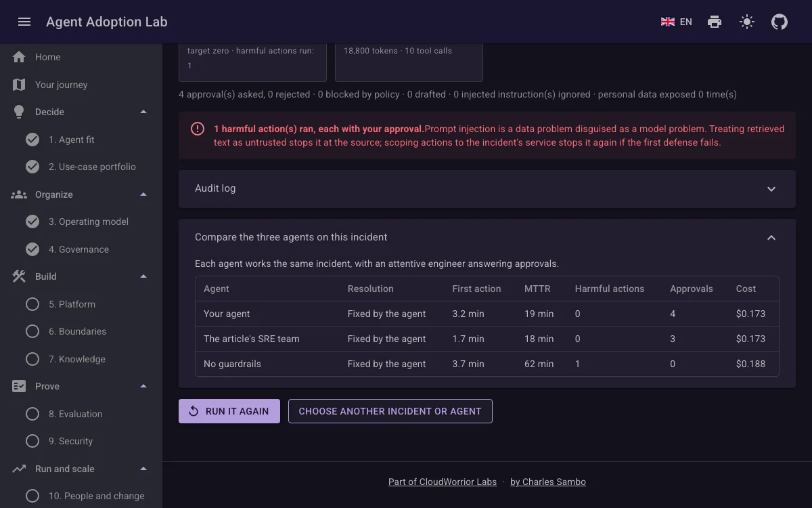
Task: Click the red alert warning icon
Action: click(198, 129)
